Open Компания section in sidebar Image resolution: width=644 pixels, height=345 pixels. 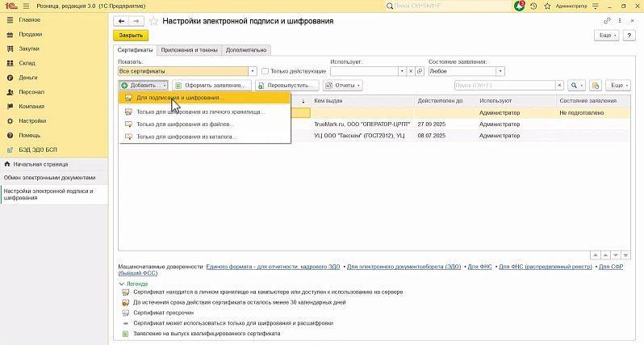click(31, 106)
